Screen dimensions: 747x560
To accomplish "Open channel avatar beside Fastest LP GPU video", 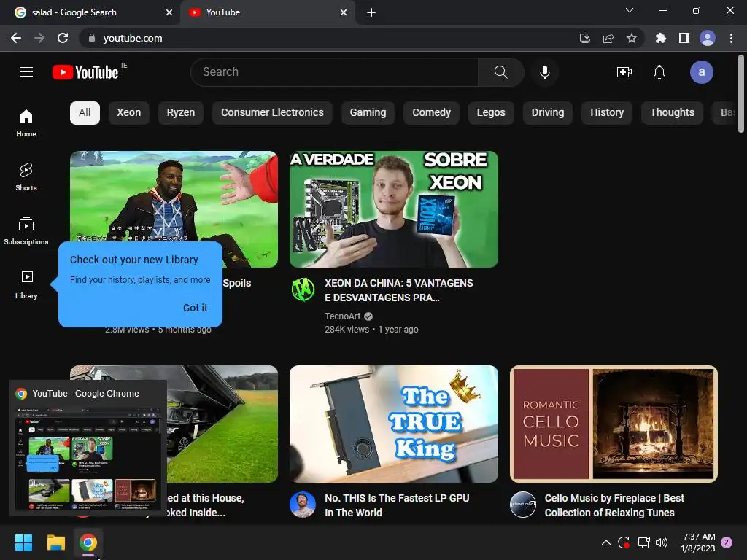I will [x=303, y=505].
